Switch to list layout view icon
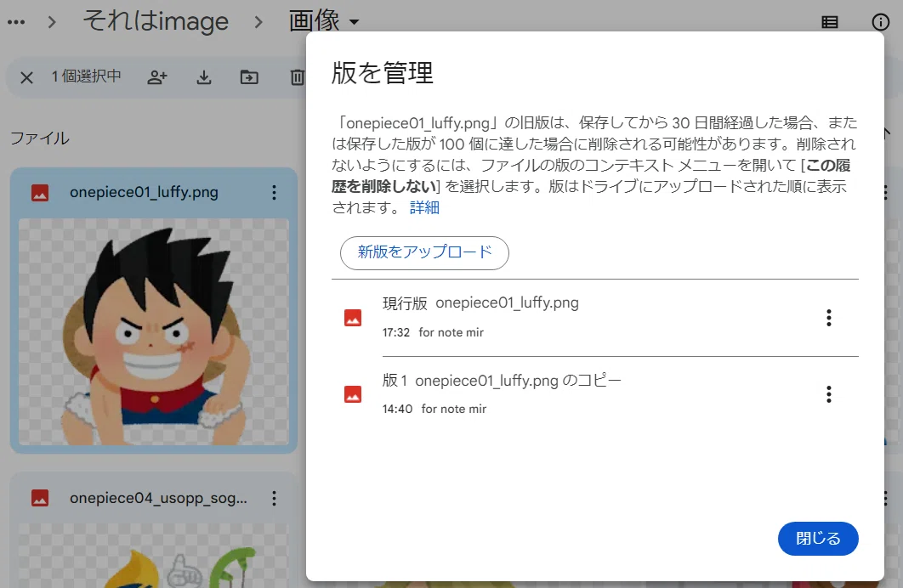 (829, 22)
